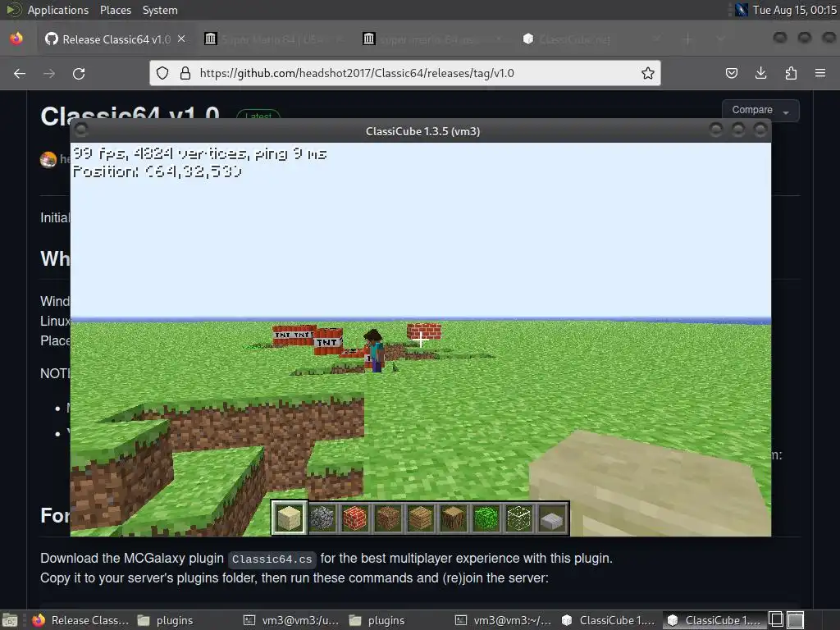
Task: Open vm3@vm3:/u... terminal taskbar item
Action: [292, 620]
